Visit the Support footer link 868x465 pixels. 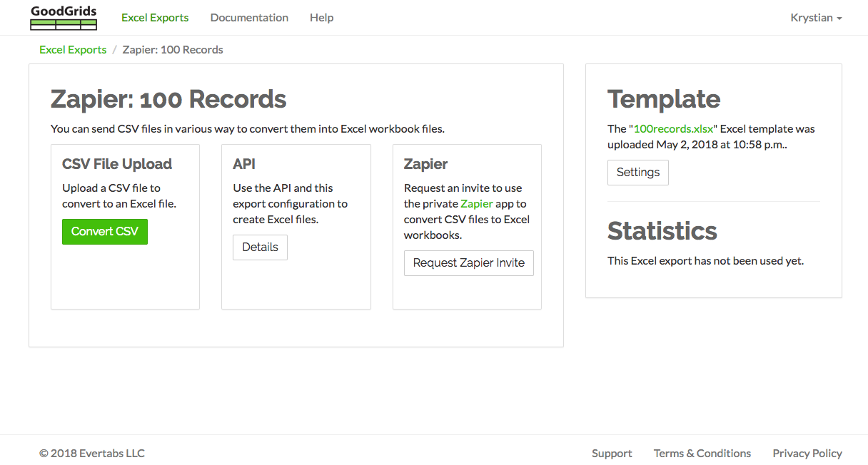click(612, 454)
